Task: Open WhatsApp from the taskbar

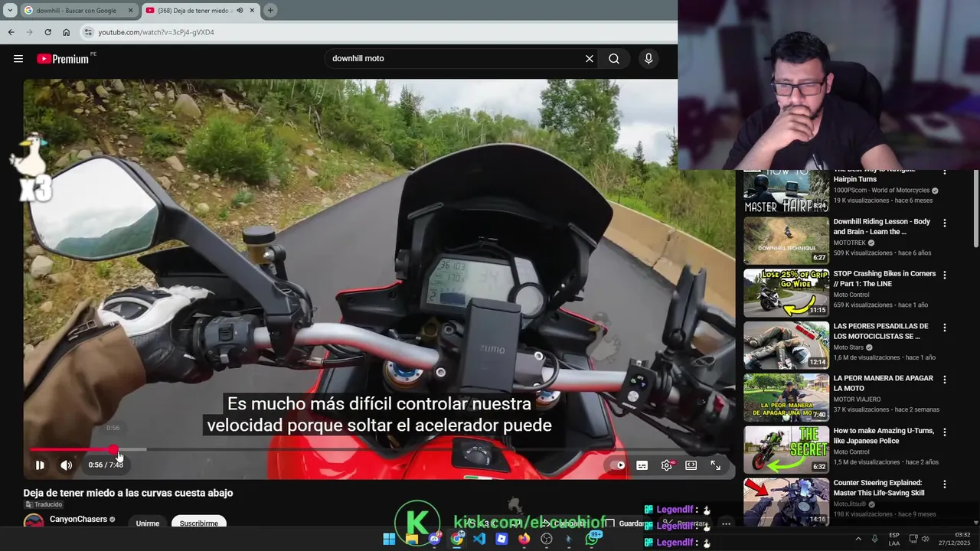Action: pos(592,539)
